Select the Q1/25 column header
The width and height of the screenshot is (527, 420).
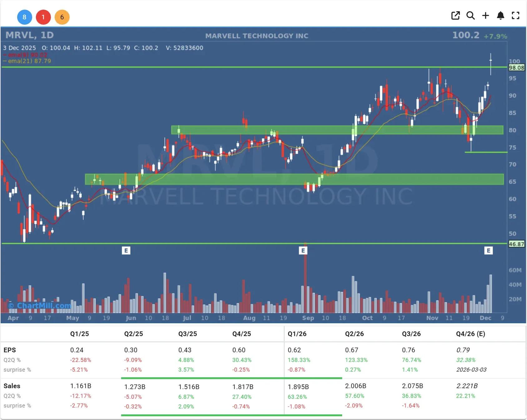[x=80, y=334]
